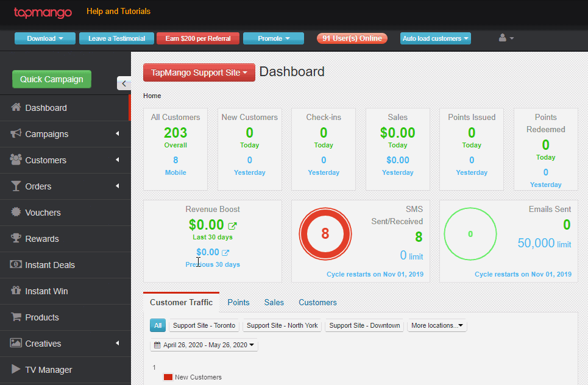Open Help and Tutorials

tap(118, 11)
